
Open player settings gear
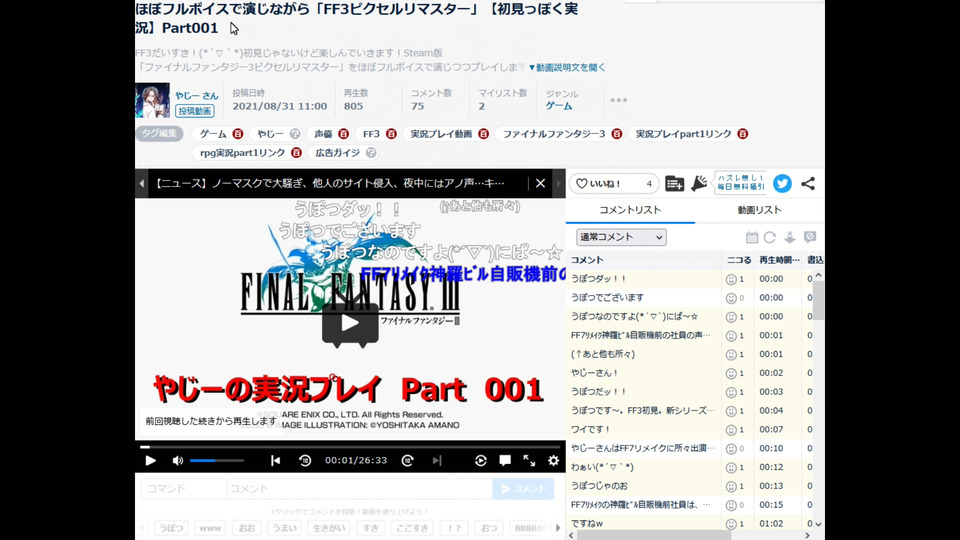[553, 460]
